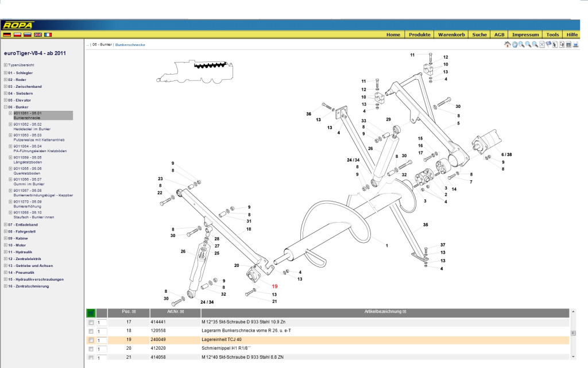Image resolution: width=588 pixels, height=368 pixels.
Task: Open the 16 - Zentralschmierung tree item
Action: [29, 286]
